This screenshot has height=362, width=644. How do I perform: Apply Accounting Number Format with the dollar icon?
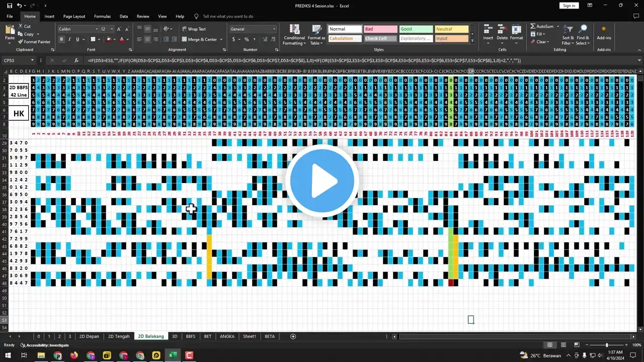(233, 39)
